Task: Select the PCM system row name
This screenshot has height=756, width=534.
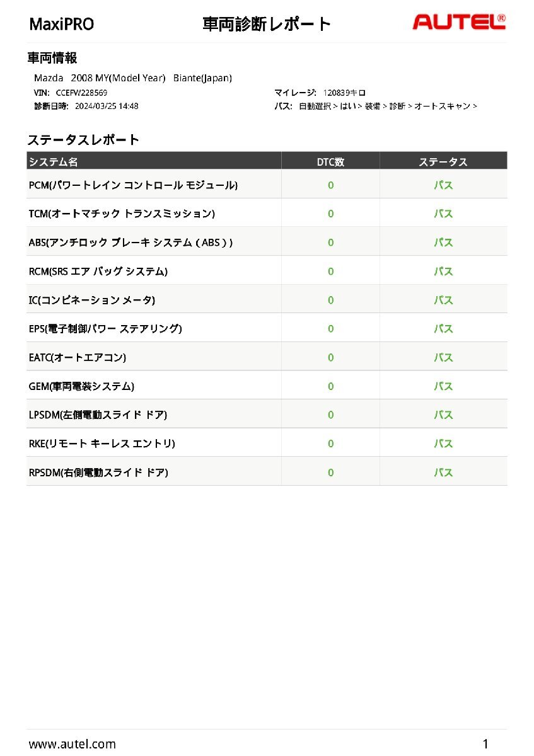Action: coord(134,185)
